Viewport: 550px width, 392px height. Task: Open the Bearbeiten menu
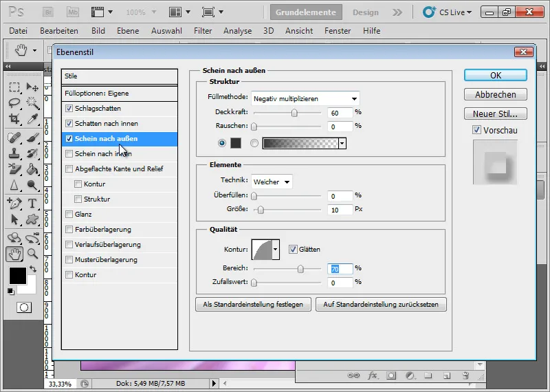tap(59, 31)
